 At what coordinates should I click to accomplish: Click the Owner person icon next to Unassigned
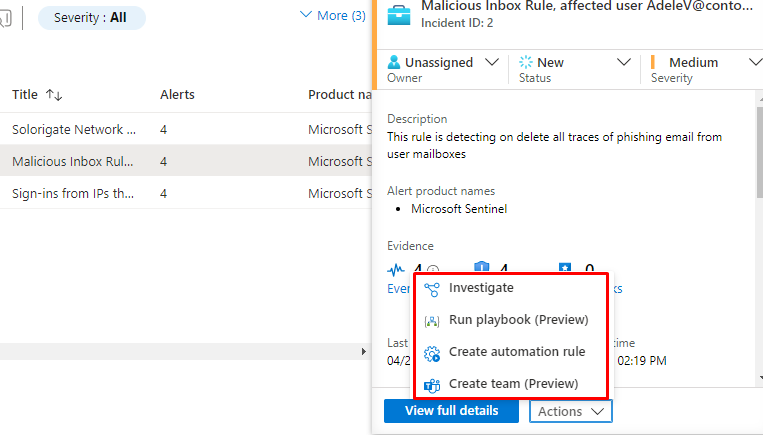[x=394, y=62]
